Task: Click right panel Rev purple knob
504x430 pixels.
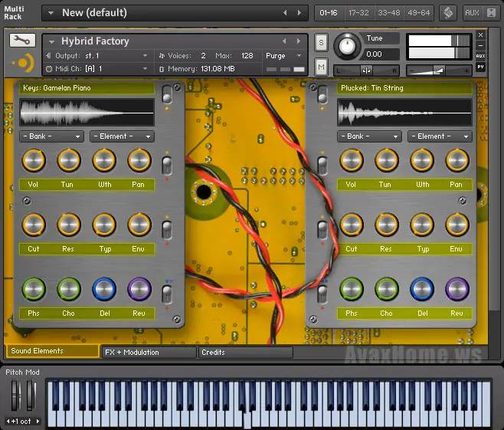Action: point(457,289)
